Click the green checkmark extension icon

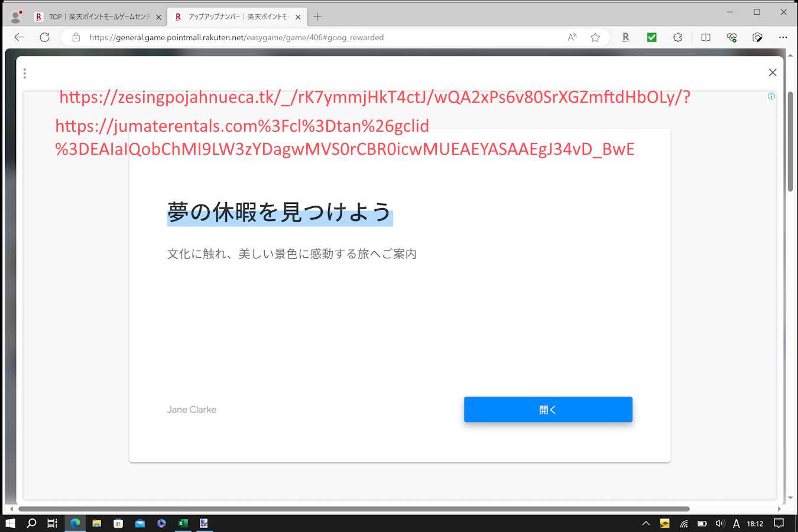651,37
